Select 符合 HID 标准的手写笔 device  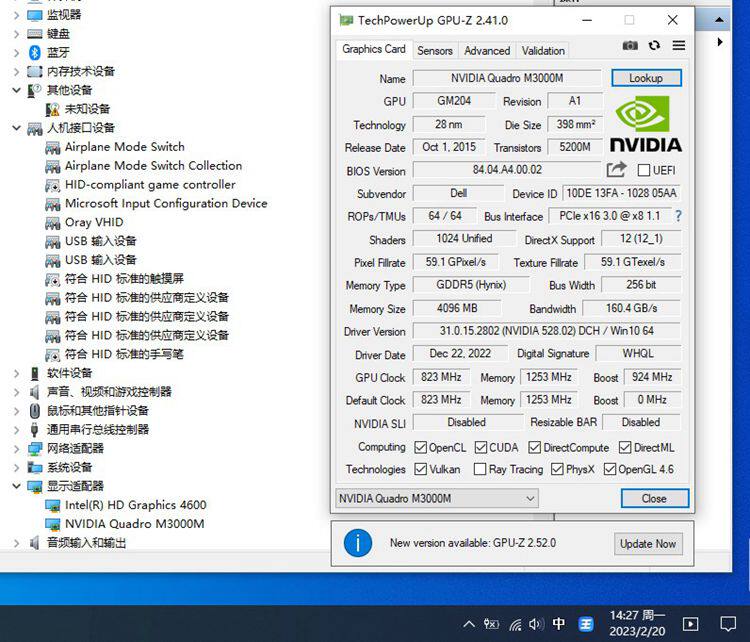coord(124,354)
